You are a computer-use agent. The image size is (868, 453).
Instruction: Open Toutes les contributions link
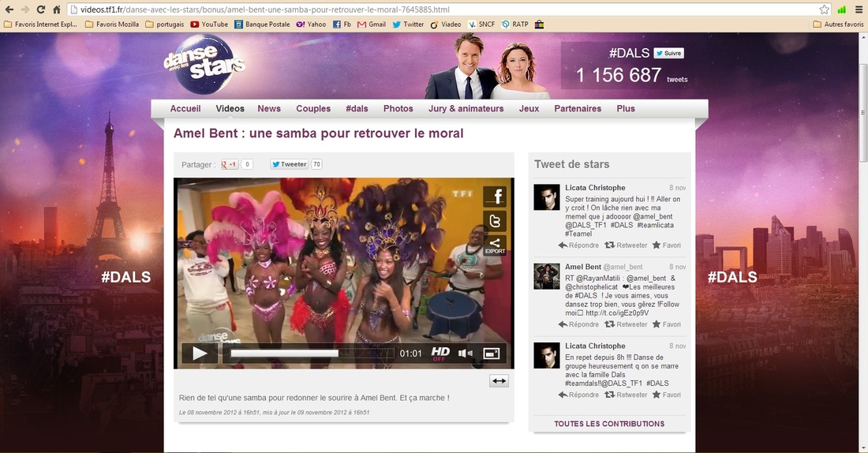609,424
